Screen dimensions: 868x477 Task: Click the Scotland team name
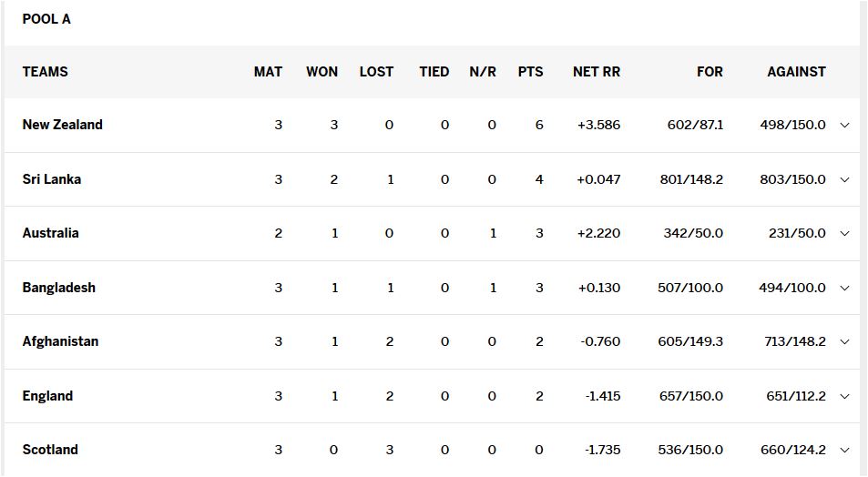tap(50, 450)
